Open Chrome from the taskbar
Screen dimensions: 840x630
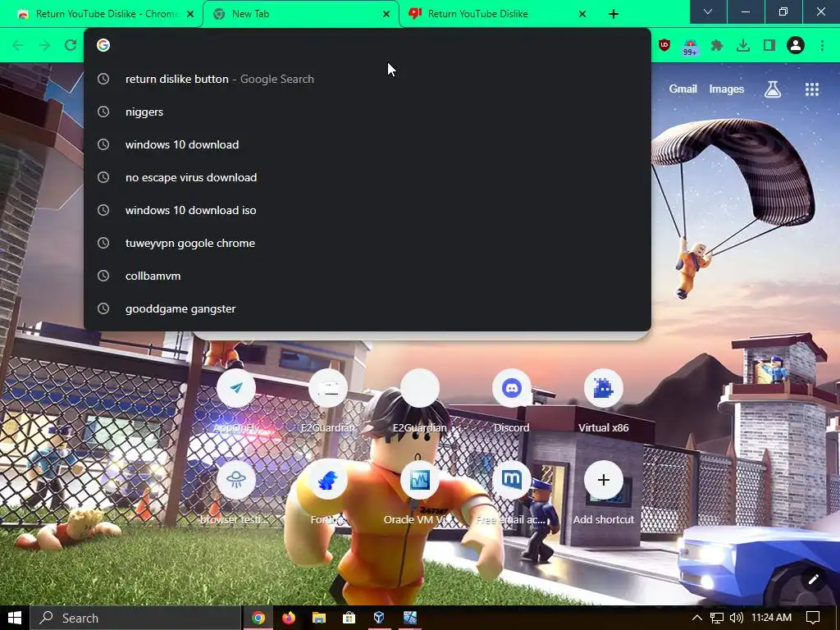click(x=258, y=619)
